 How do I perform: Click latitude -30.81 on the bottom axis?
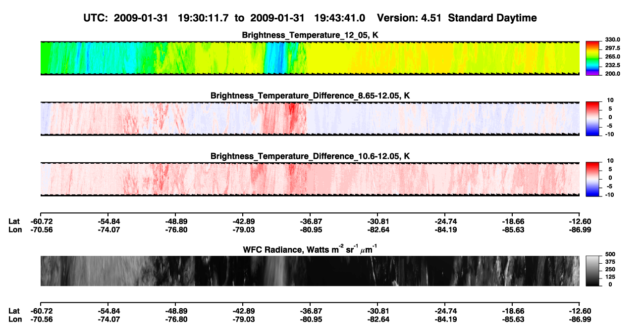pyautogui.click(x=377, y=311)
